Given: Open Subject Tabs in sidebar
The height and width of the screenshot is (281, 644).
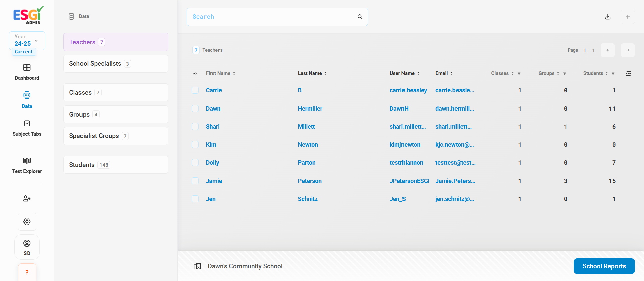Looking at the screenshot, I should (27, 128).
